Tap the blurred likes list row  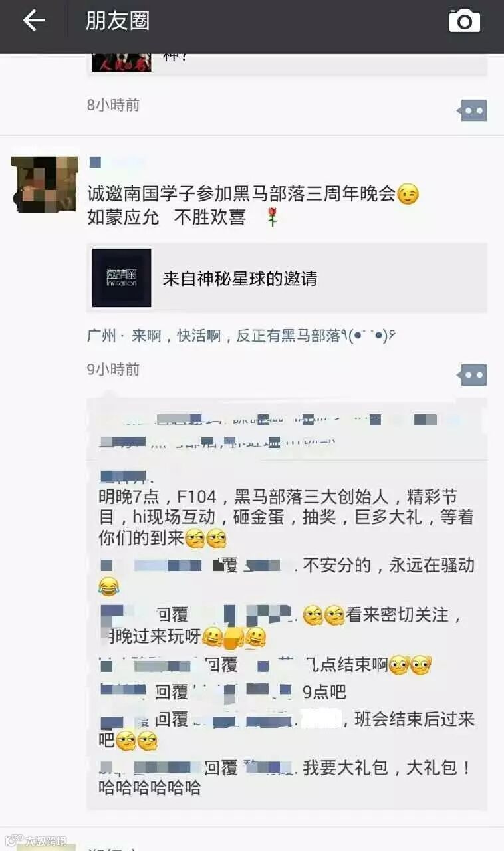pos(287,429)
